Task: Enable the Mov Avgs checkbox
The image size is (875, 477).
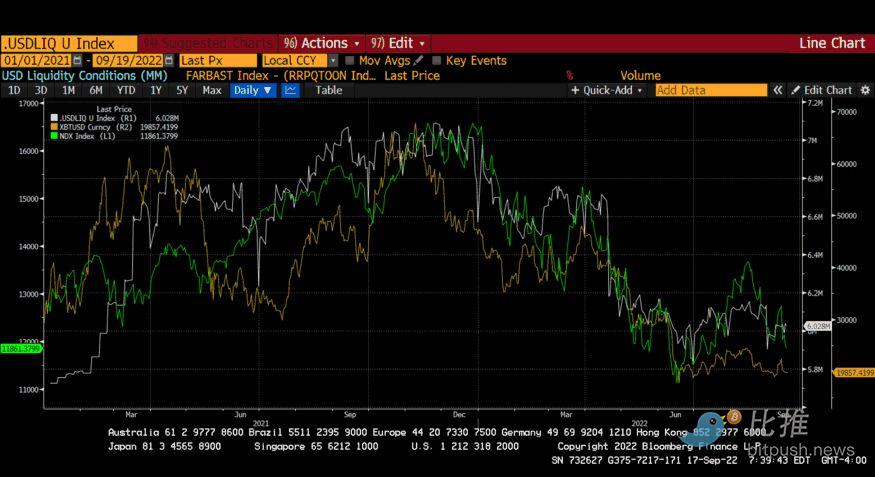Action: click(350, 61)
